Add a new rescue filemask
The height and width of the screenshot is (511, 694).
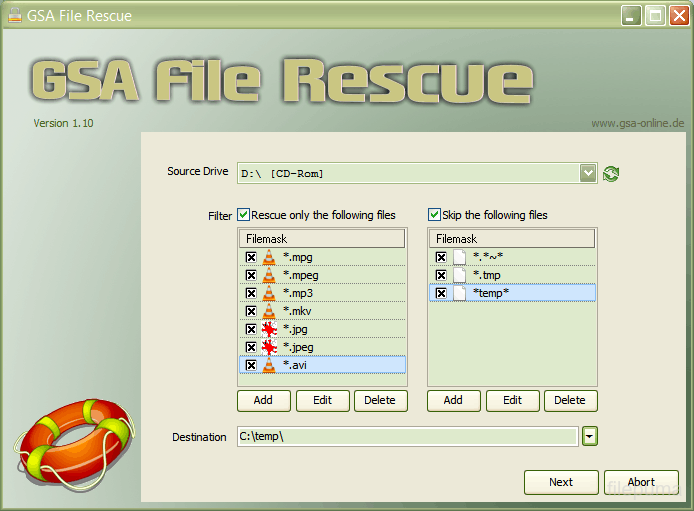point(263,400)
